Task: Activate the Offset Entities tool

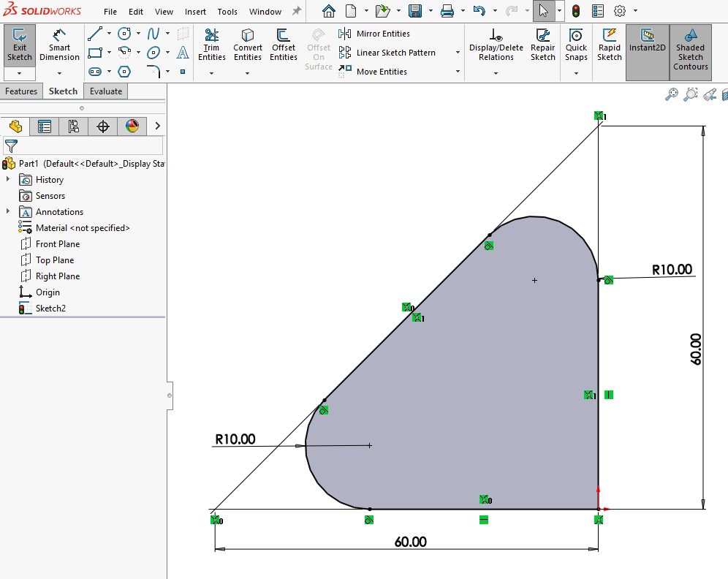Action: [284, 45]
